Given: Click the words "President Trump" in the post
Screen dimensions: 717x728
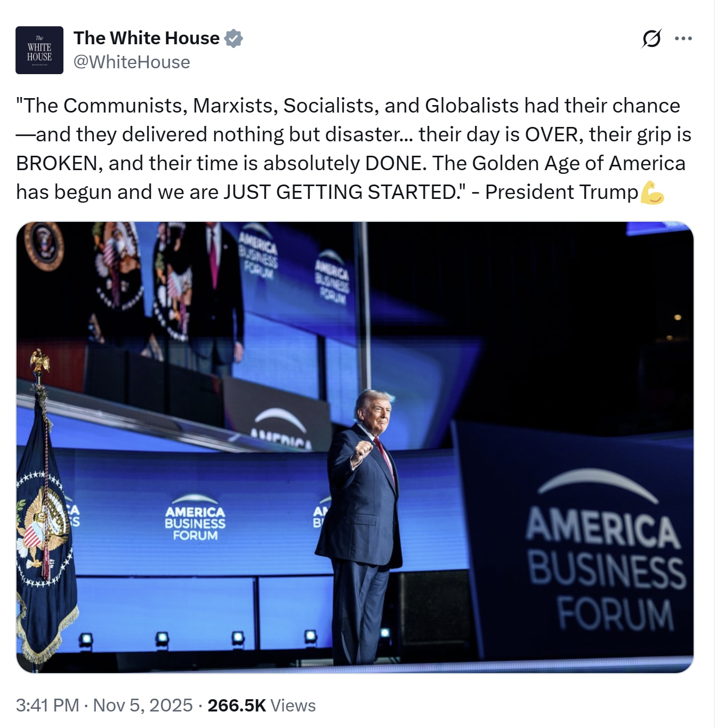Looking at the screenshot, I should [x=562, y=192].
